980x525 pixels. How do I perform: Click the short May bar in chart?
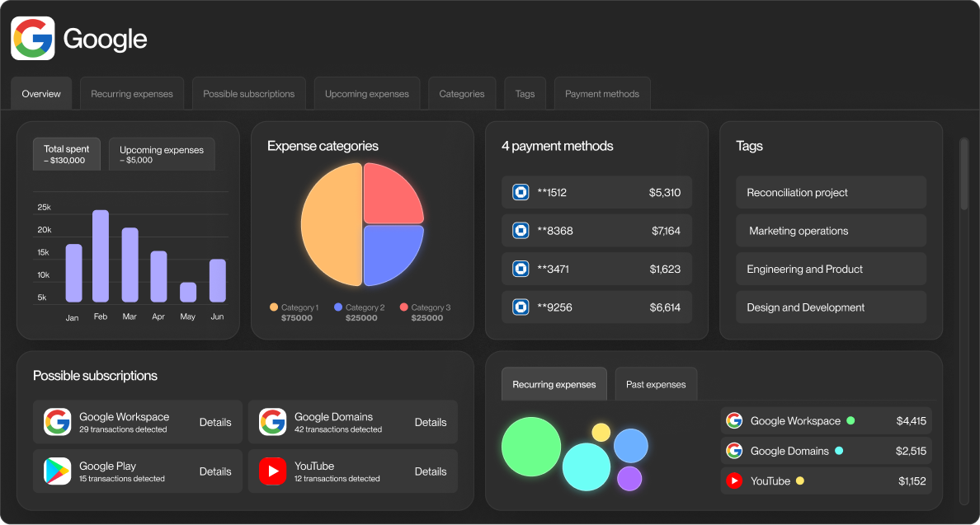click(188, 292)
